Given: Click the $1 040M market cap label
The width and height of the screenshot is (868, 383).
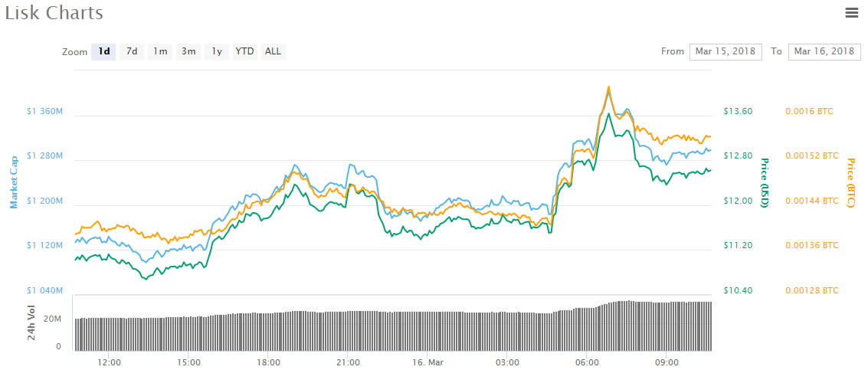Looking at the screenshot, I should point(45,290).
